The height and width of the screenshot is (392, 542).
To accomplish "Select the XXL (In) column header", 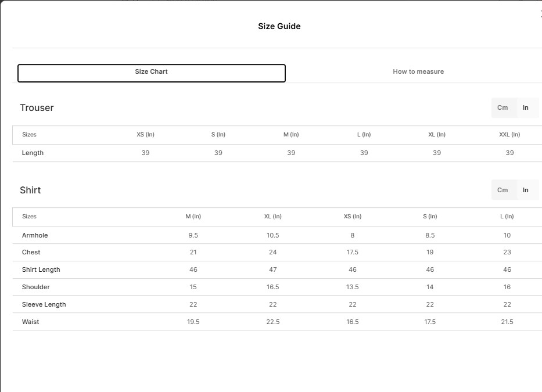I will coord(509,135).
